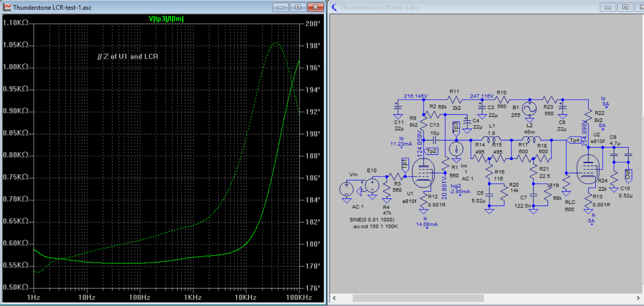The image size is (644, 306).
Task: Close the plot window
Action: [x=315, y=7]
